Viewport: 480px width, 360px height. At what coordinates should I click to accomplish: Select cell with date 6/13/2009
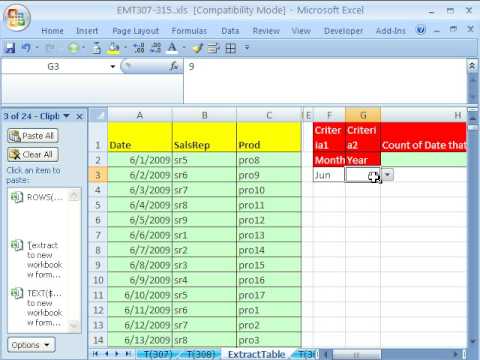[x=140, y=340]
